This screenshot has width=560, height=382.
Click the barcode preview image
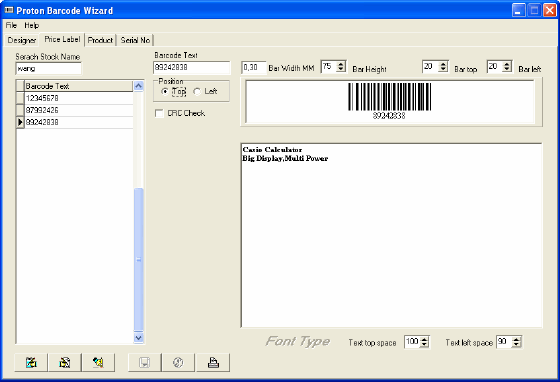(x=390, y=101)
